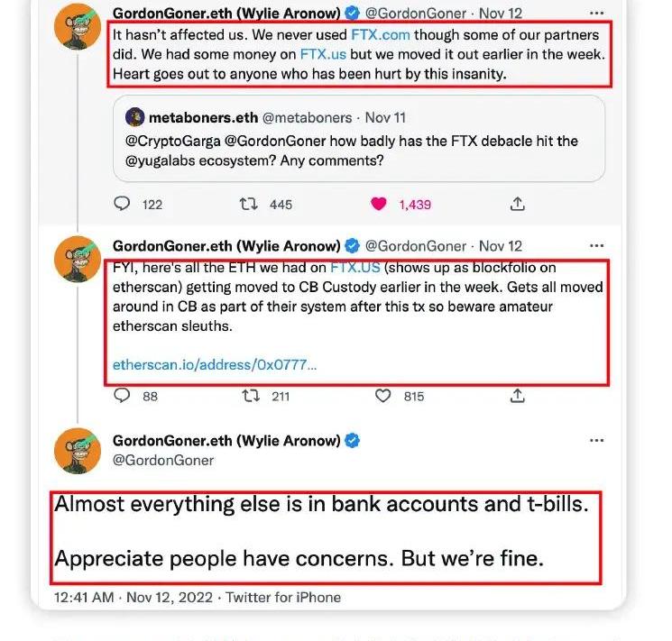The width and height of the screenshot is (672, 641).
Task: Open more options on the third tweet
Action: point(596,441)
